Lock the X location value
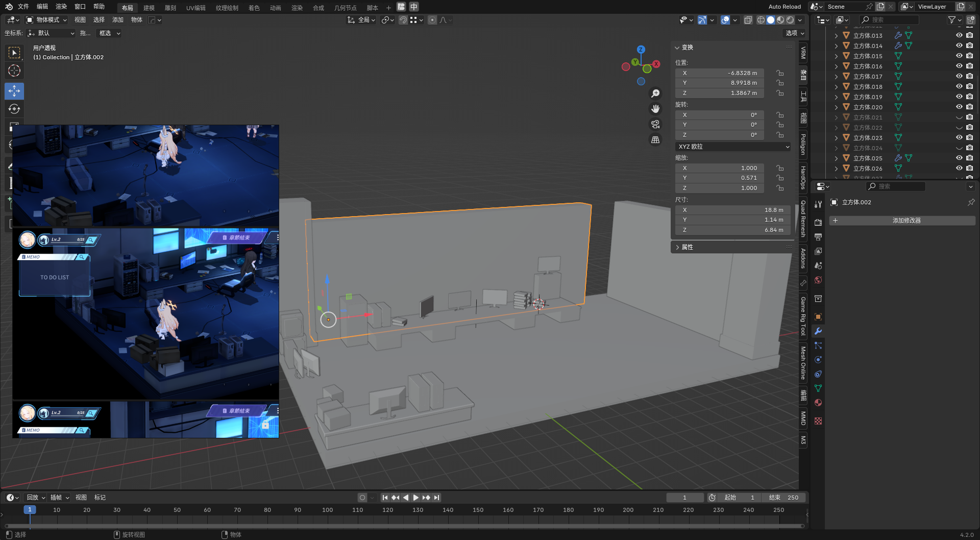This screenshot has height=540, width=980. point(780,73)
